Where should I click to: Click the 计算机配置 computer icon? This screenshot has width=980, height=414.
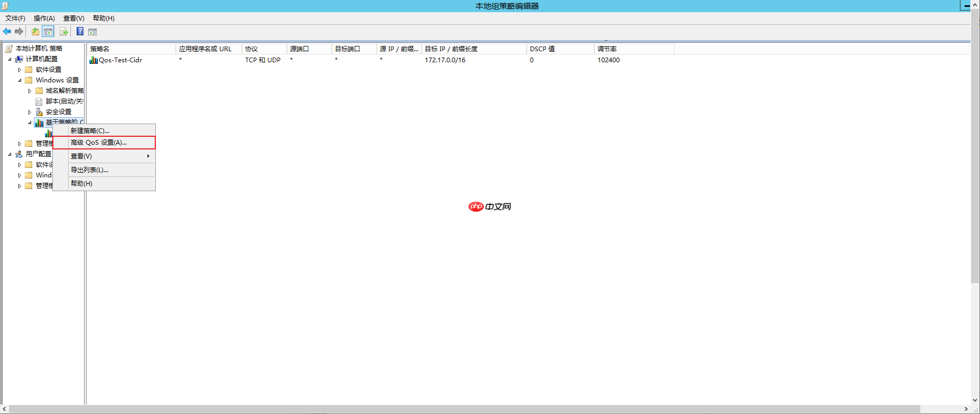click(19, 59)
